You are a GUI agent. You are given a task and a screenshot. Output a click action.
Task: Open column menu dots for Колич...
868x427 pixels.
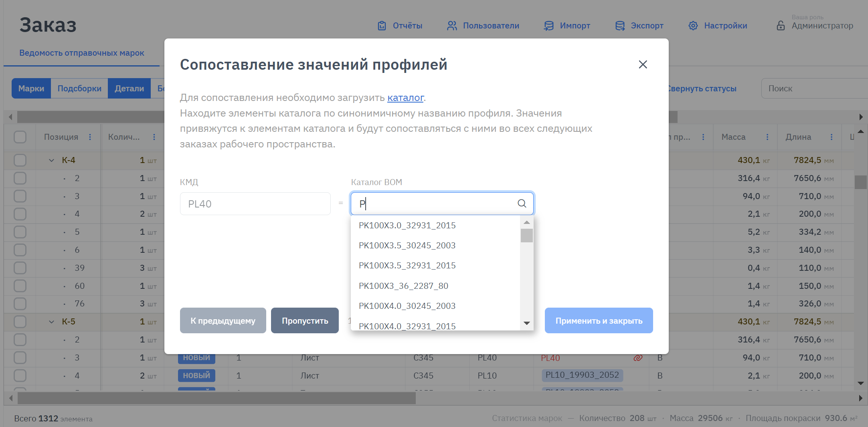click(x=154, y=137)
